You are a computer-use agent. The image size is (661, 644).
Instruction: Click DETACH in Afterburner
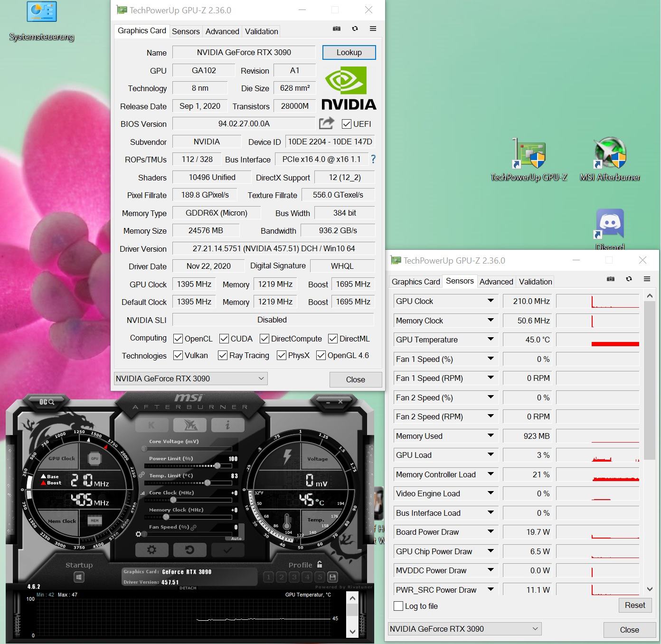click(x=188, y=588)
